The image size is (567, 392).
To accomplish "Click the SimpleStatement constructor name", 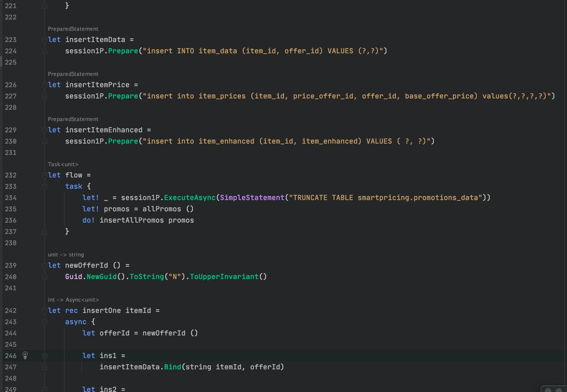I will [x=252, y=198].
